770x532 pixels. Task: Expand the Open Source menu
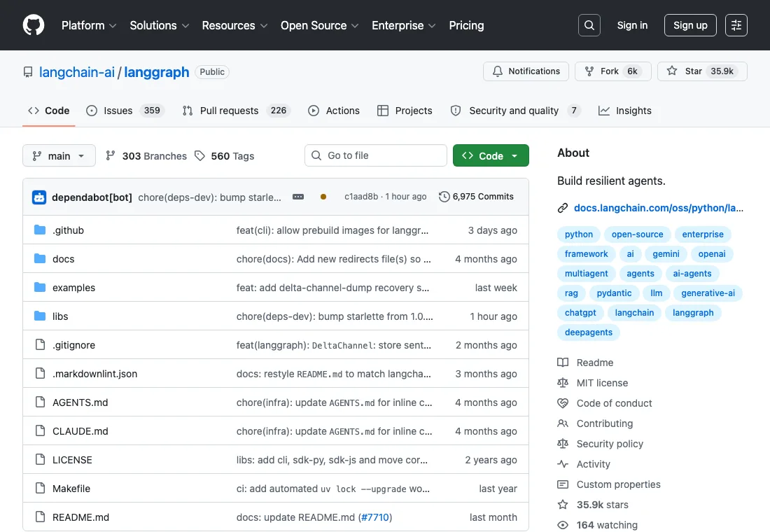pos(320,25)
